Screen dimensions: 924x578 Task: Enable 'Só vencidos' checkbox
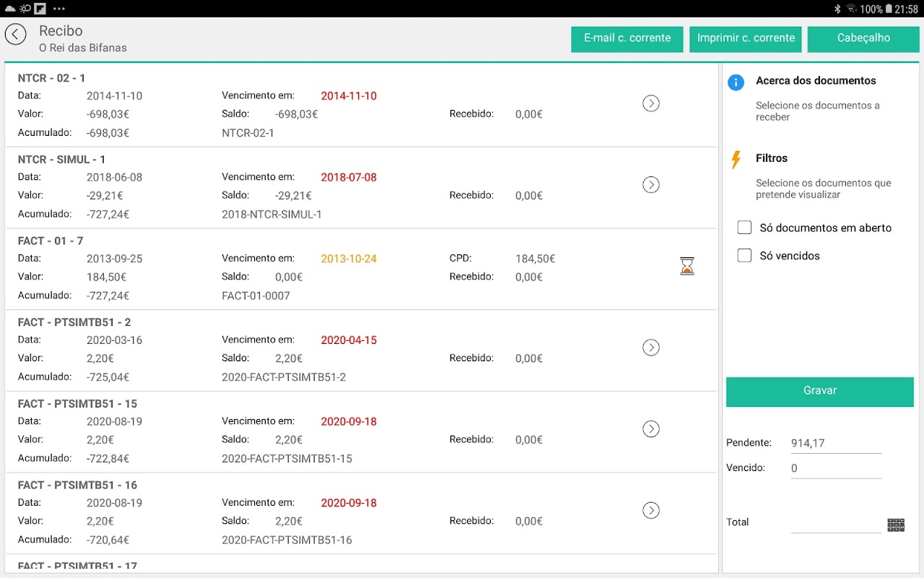coord(744,255)
